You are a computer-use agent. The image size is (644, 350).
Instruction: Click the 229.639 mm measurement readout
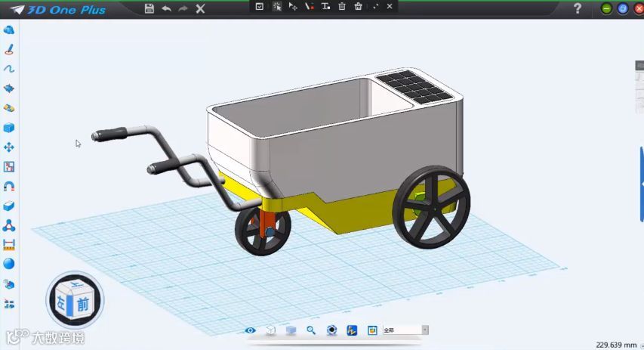click(x=616, y=345)
